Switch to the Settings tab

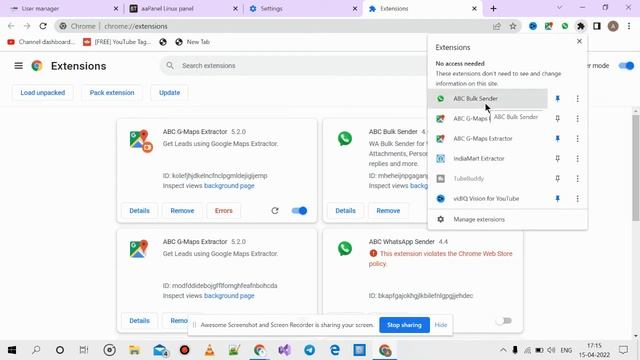[303, 9]
